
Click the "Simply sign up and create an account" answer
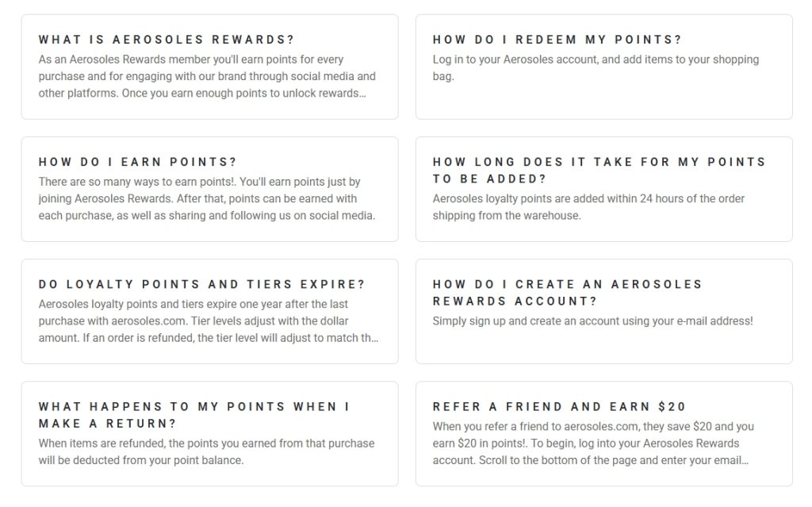click(x=592, y=321)
